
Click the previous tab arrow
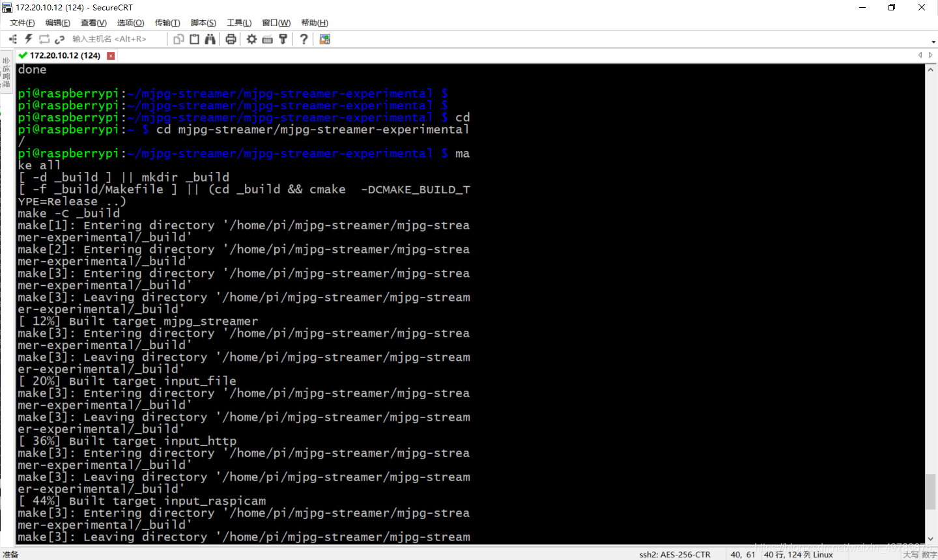pyautogui.click(x=920, y=55)
